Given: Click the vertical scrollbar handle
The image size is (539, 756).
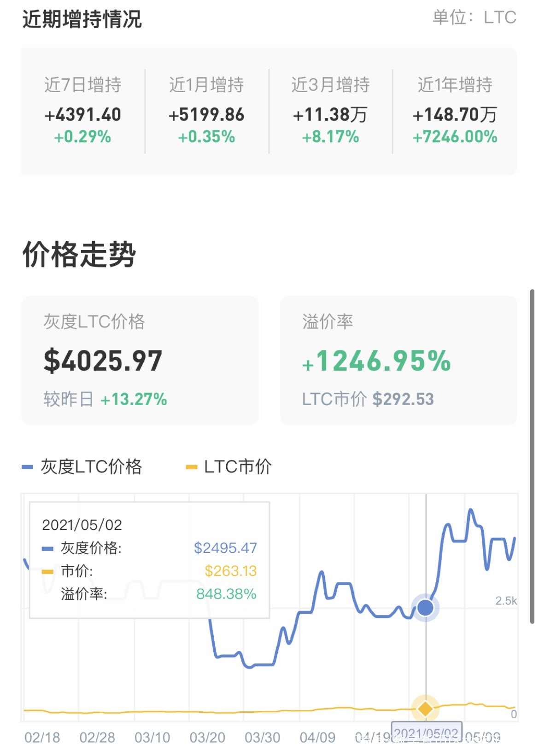Looking at the screenshot, I should point(532,456).
